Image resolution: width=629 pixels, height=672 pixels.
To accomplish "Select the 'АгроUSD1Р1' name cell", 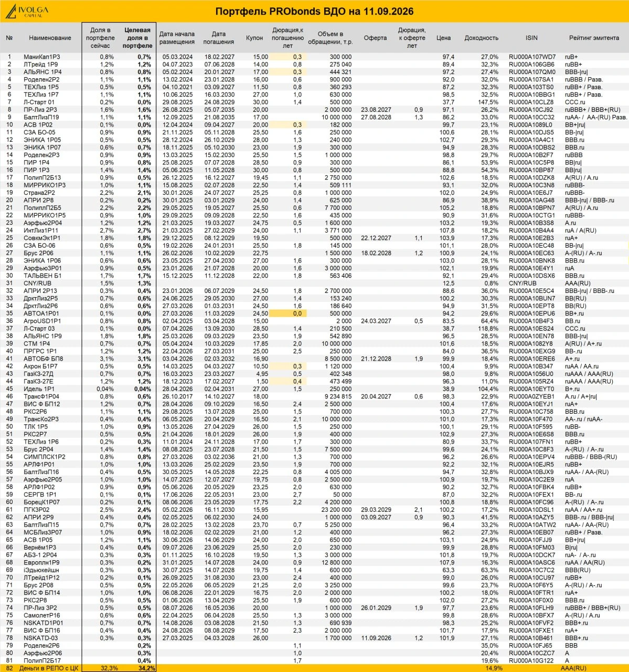I will pyautogui.click(x=42, y=321).
